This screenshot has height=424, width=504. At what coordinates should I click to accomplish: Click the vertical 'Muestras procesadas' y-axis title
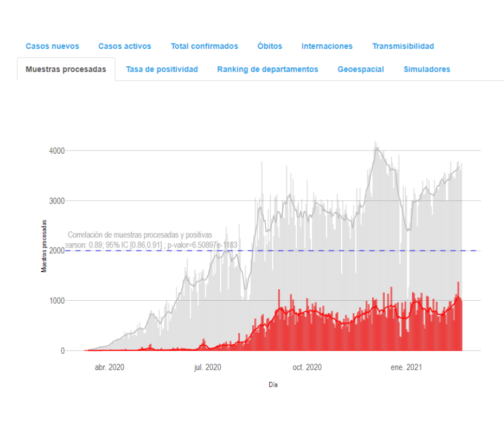coord(44,246)
